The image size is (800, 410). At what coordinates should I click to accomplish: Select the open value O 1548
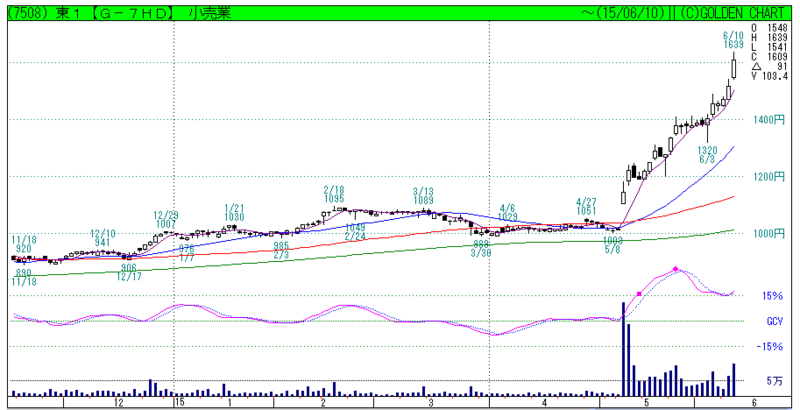(769, 28)
